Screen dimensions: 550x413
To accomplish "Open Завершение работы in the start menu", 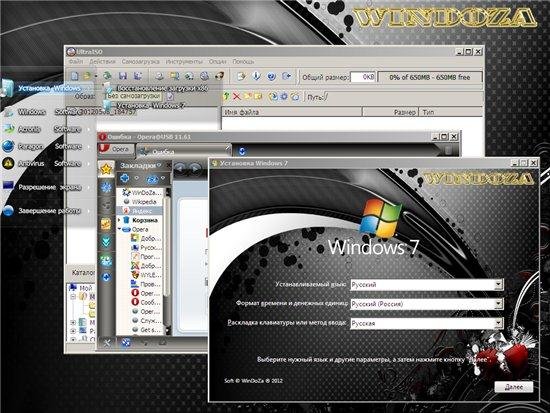I will (x=47, y=211).
